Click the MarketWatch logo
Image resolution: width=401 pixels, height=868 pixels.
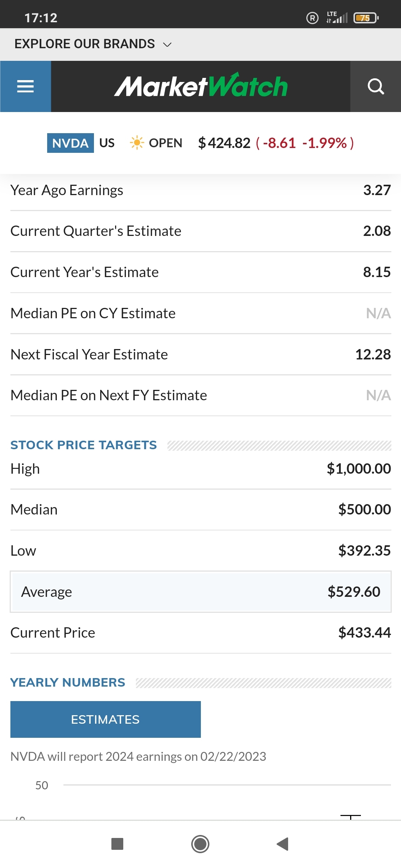pyautogui.click(x=200, y=86)
